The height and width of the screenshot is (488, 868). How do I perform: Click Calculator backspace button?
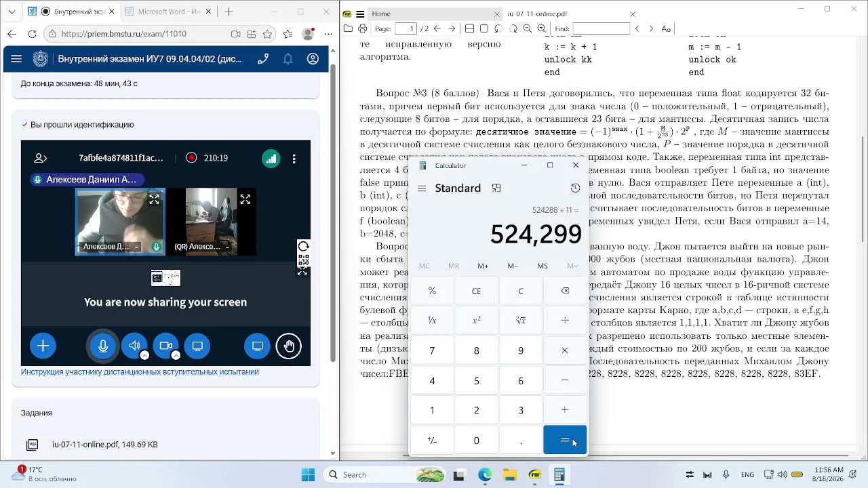(x=565, y=291)
